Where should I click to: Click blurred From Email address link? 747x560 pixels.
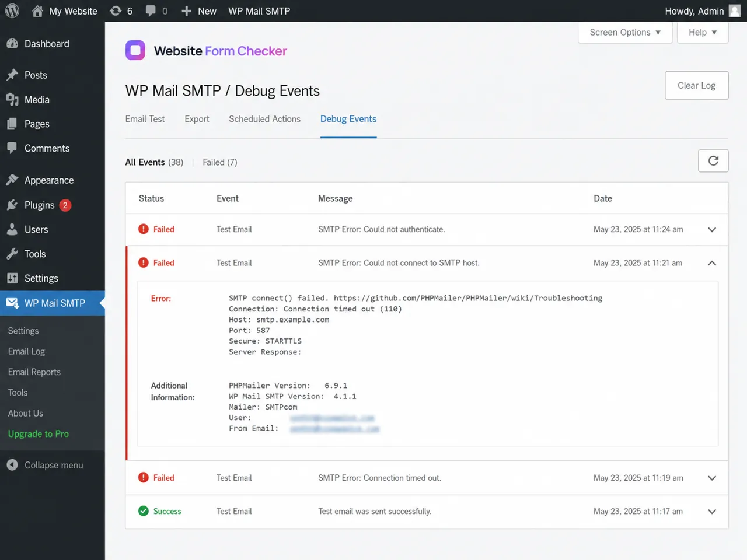click(334, 429)
